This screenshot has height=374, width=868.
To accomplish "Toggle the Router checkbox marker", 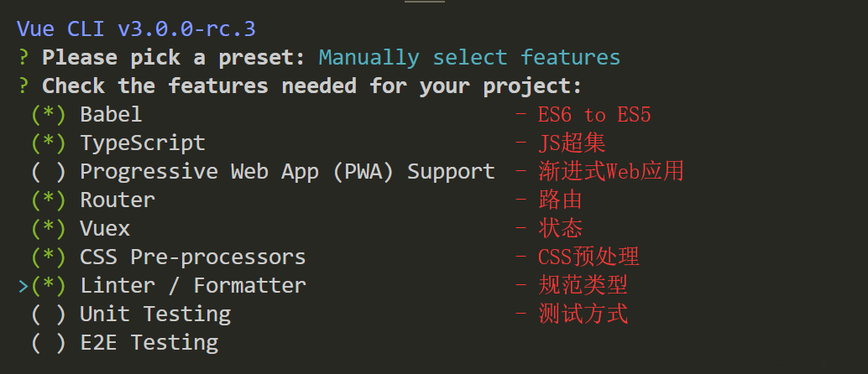I will [x=49, y=200].
